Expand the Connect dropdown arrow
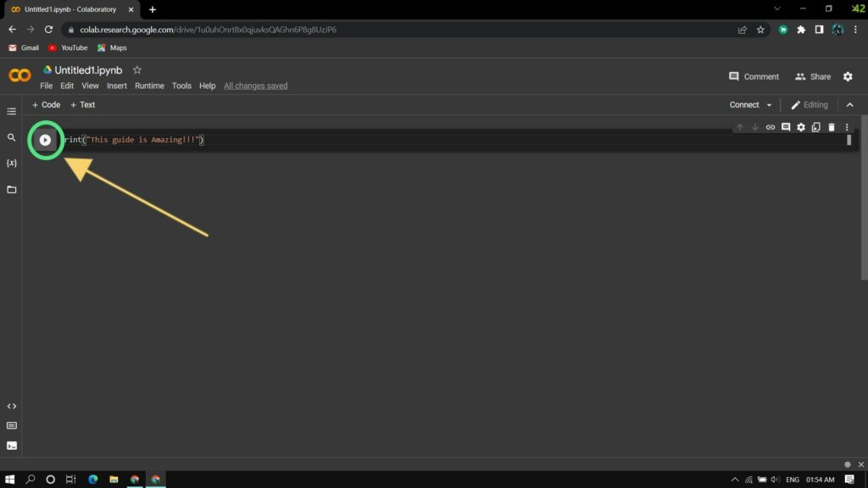 pyautogui.click(x=769, y=105)
